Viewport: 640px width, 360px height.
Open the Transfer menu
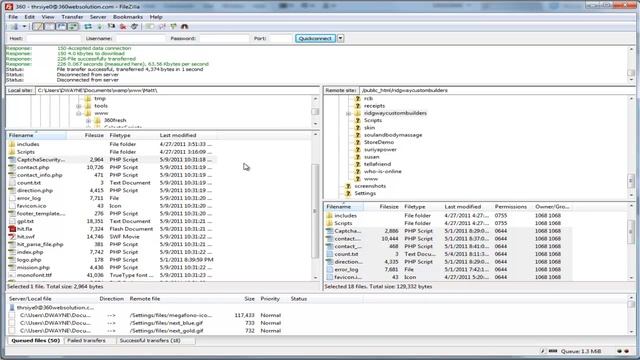click(72, 17)
